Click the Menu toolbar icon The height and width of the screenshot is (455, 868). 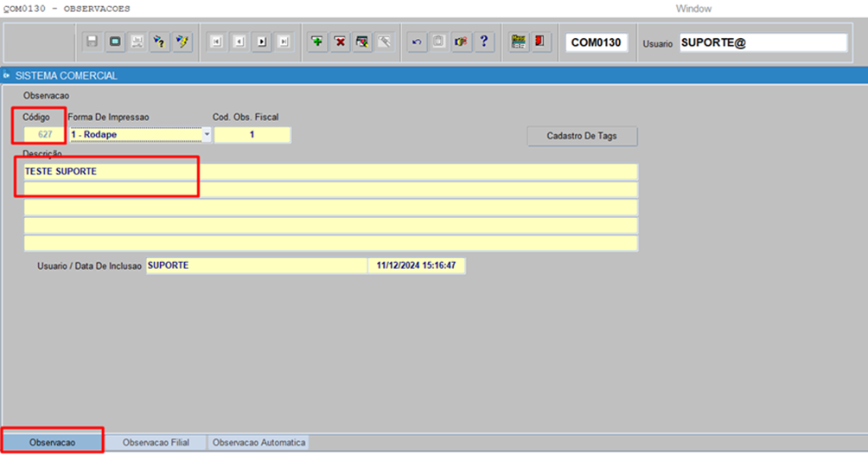519,42
